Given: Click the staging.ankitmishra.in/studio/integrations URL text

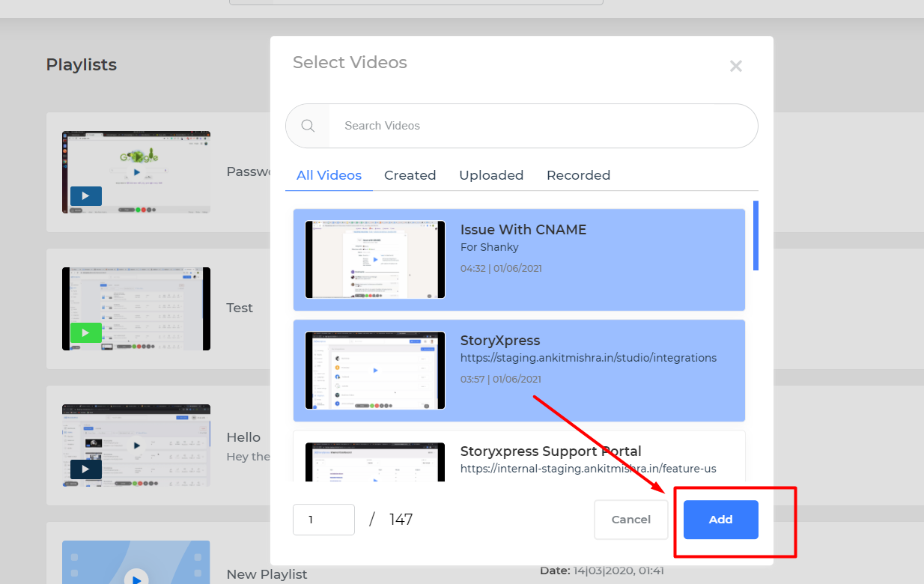Looking at the screenshot, I should pos(589,358).
